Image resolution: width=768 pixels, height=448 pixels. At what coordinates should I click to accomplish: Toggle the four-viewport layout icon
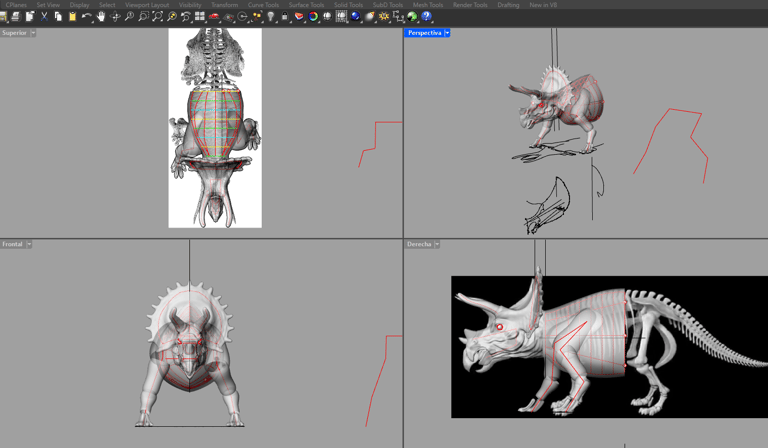200,17
